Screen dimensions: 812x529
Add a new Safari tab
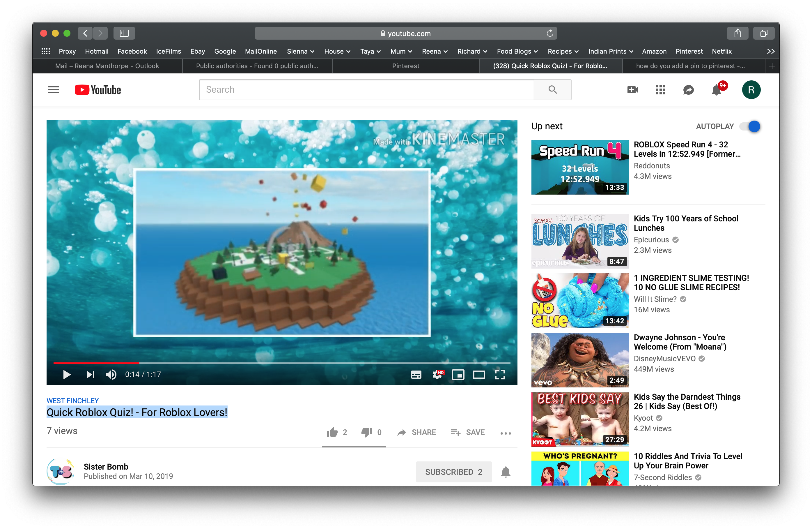pyautogui.click(x=772, y=66)
